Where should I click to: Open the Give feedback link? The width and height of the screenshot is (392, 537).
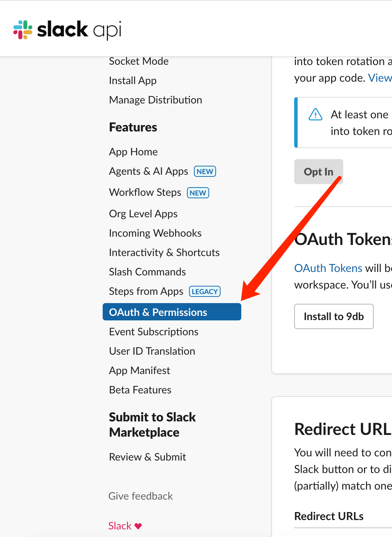coord(141,496)
